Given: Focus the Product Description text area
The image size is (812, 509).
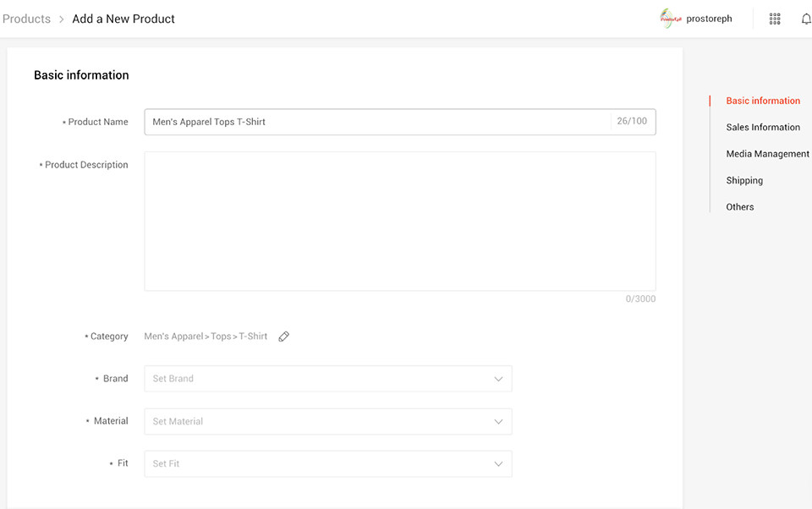Looking at the screenshot, I should [x=399, y=222].
